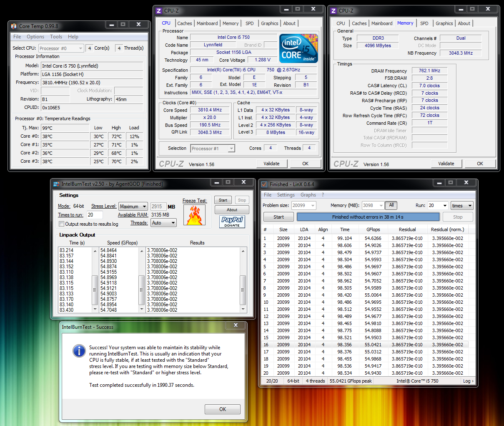
Task: Click OK in the CPU-Z window showing Timings
Action: (480, 164)
